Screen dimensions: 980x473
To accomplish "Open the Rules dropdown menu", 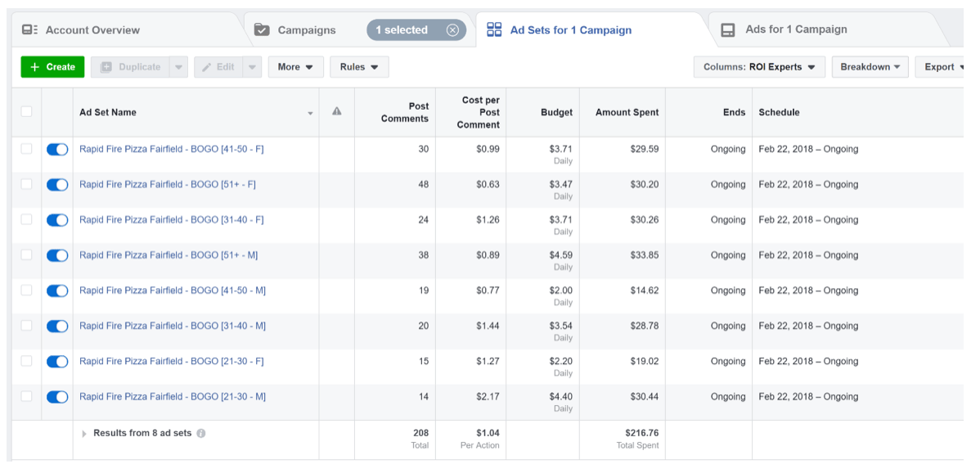I will pyautogui.click(x=359, y=67).
